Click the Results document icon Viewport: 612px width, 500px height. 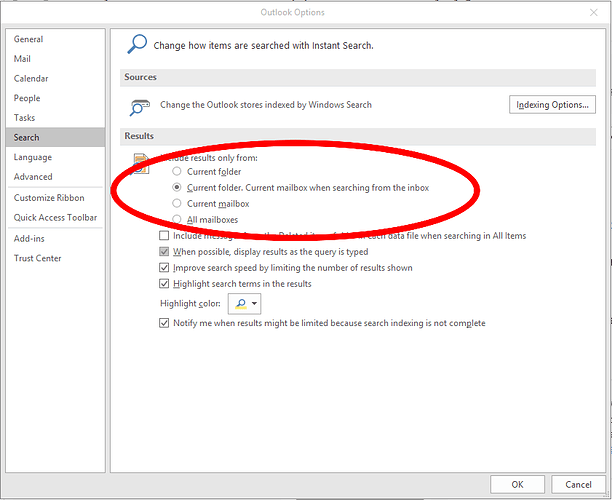coord(140,164)
